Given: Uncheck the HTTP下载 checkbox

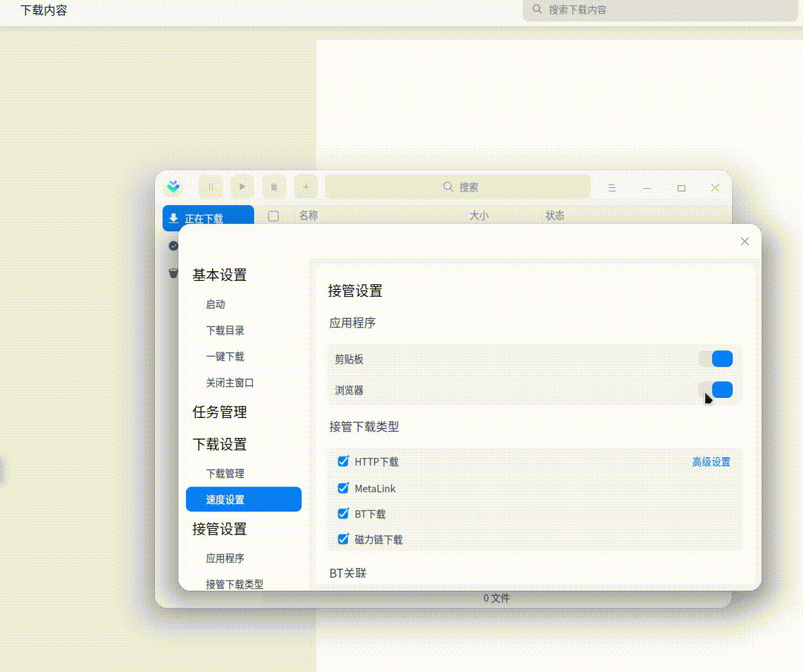Looking at the screenshot, I should pos(343,461).
